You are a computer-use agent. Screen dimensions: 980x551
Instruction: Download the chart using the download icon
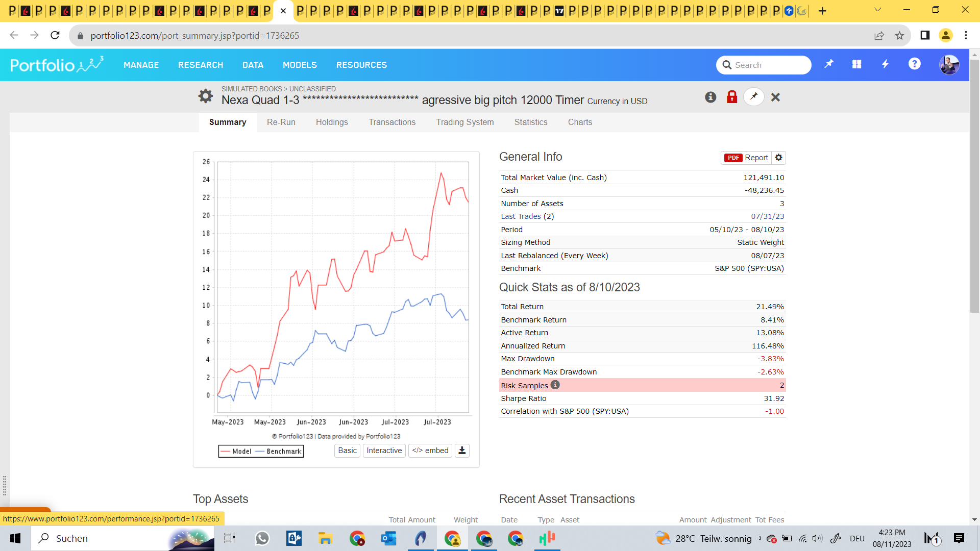(462, 450)
